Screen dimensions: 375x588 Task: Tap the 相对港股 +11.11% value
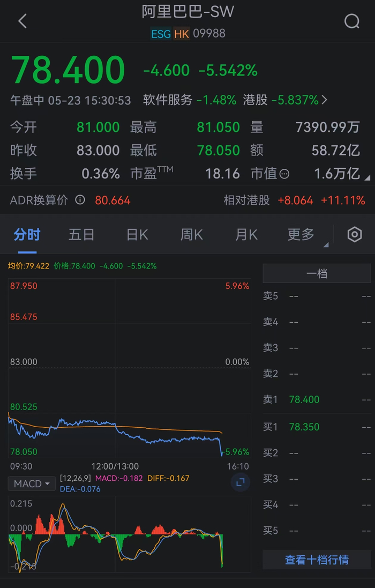(x=343, y=200)
